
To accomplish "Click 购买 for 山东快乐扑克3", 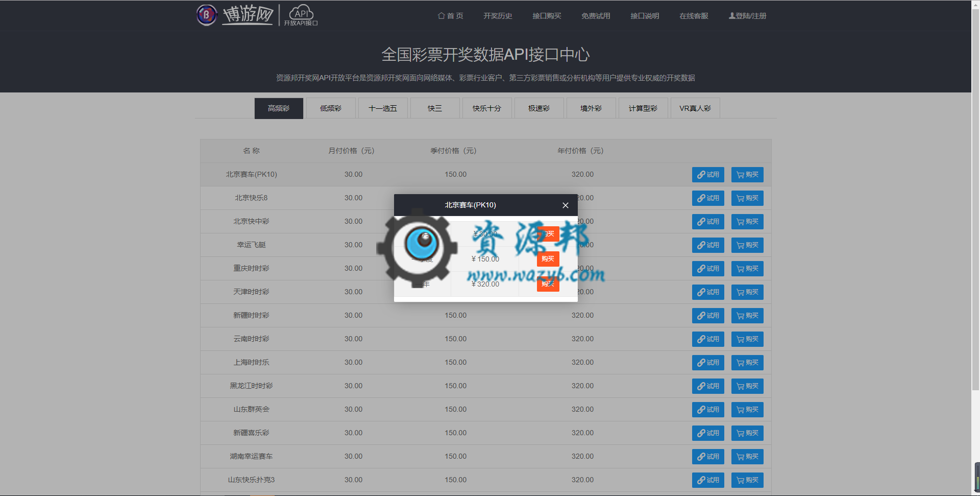I will [747, 480].
